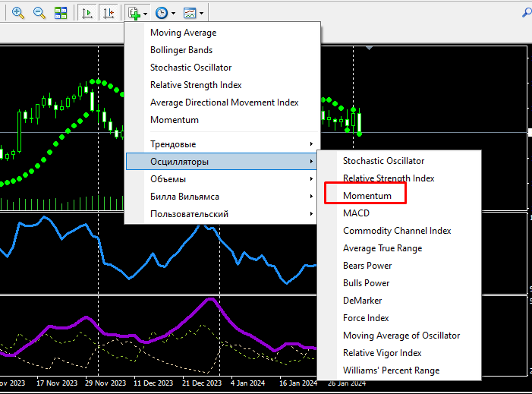Click the 11 Dec 2023 date label
This screenshot has width=532, height=394.
click(153, 383)
